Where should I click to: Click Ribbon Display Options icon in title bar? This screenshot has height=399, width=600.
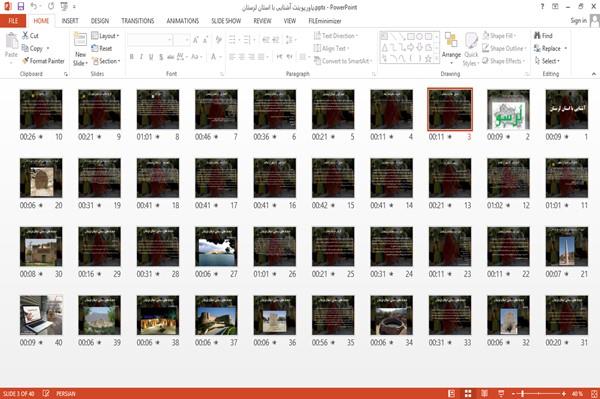pos(555,7)
